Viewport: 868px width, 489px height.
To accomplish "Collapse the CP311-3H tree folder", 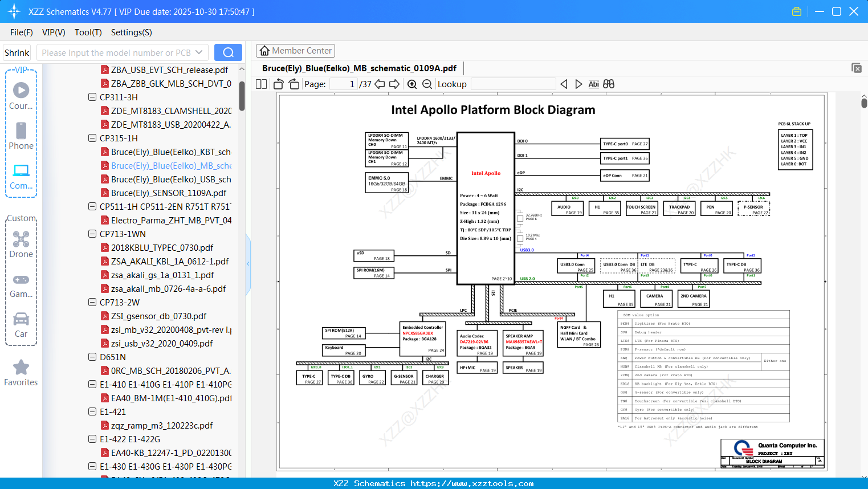I will click(x=92, y=97).
